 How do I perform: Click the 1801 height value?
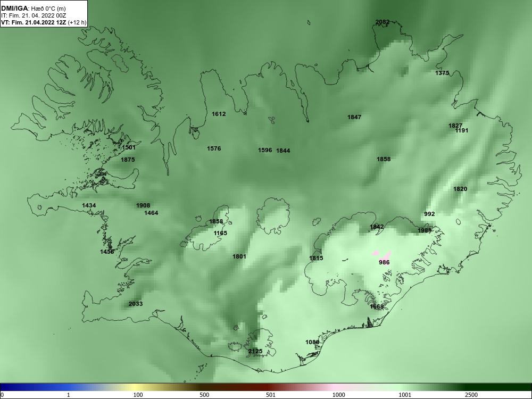(x=239, y=256)
